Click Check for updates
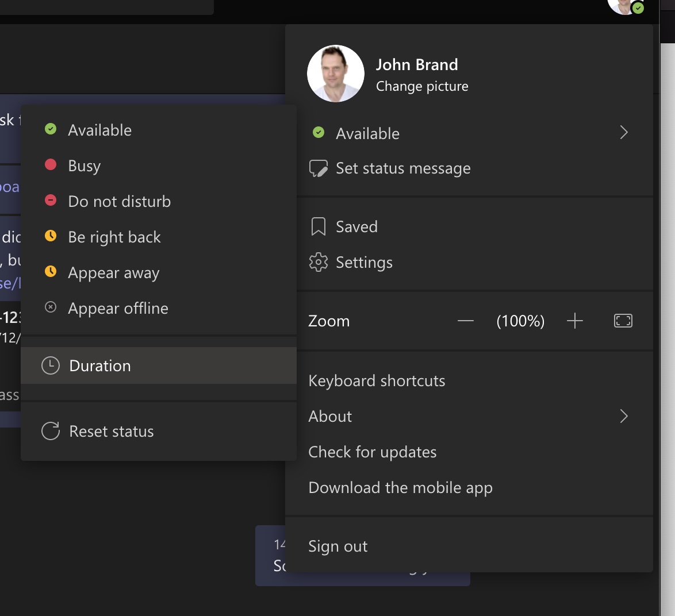 (x=469, y=452)
